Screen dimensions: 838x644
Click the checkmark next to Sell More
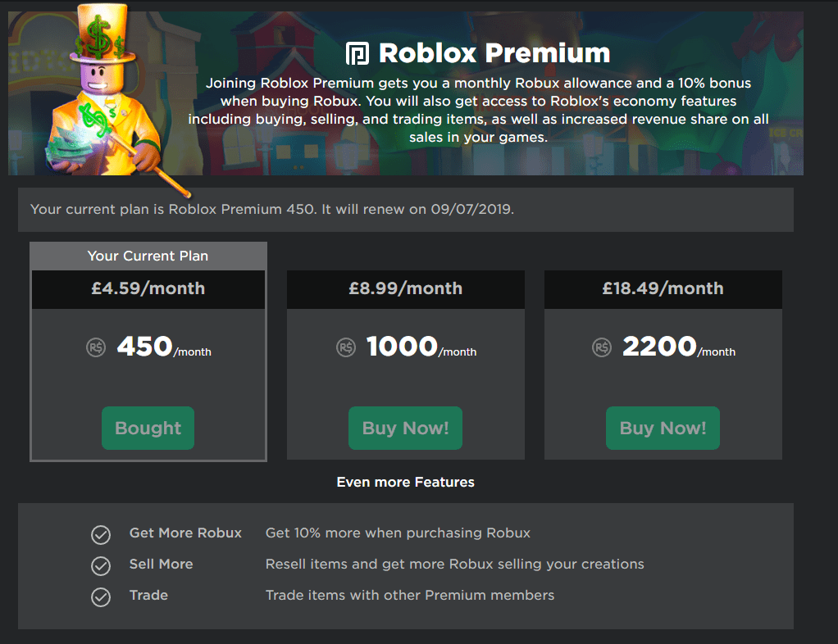(100, 565)
